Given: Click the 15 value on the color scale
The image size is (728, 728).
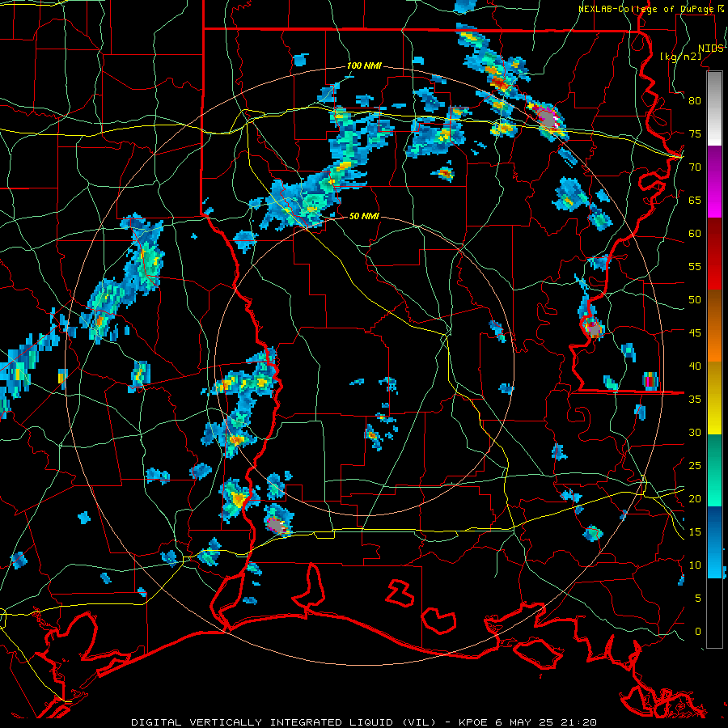Looking at the screenshot, I should 695,531.
